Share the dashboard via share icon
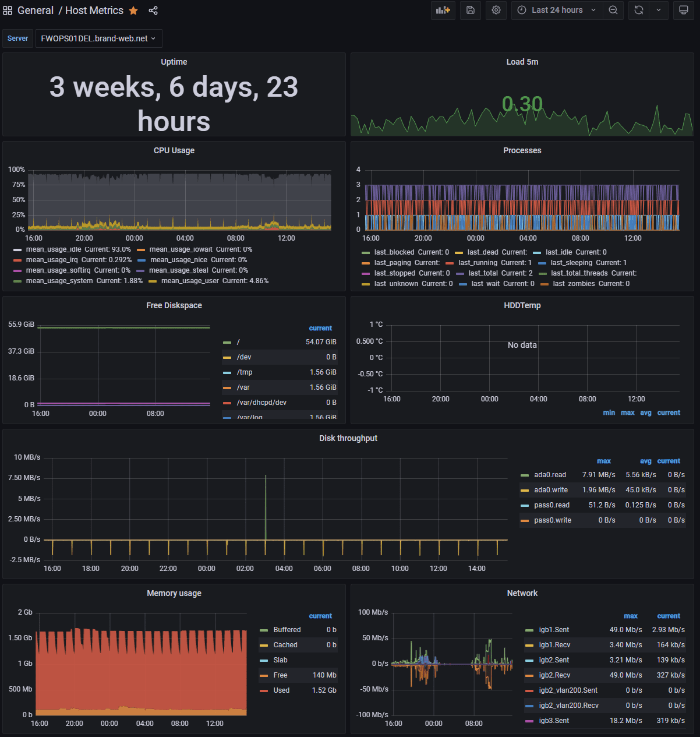700x737 pixels. pos(153,10)
